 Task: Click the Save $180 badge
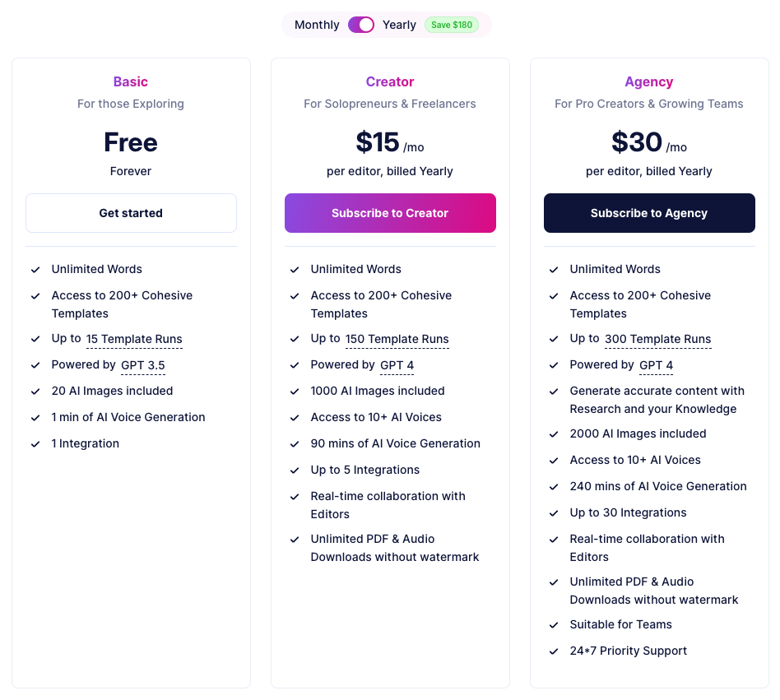click(452, 25)
